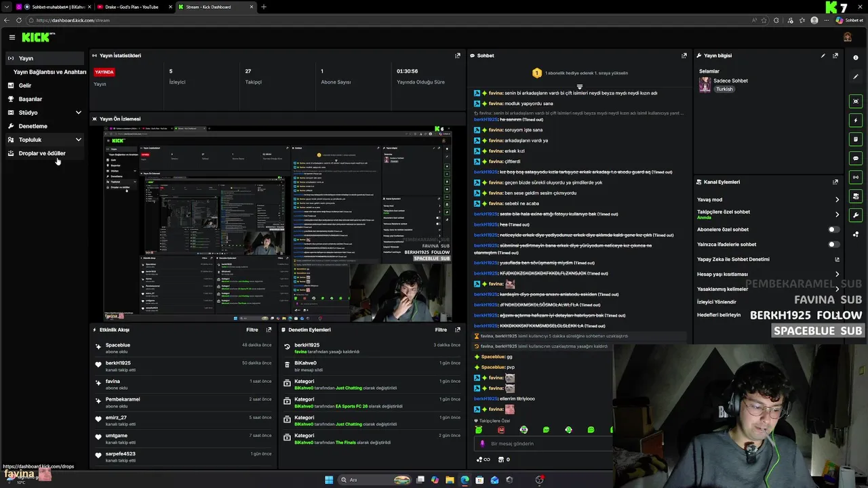Open the Etkinlik Akışı Filtre dropdown
The height and width of the screenshot is (488, 868).
click(252, 329)
